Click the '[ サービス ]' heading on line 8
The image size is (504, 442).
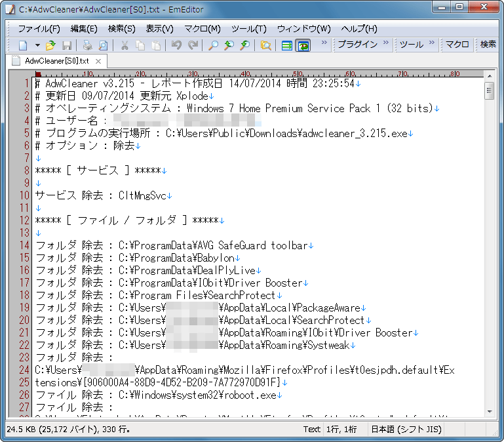(98, 171)
